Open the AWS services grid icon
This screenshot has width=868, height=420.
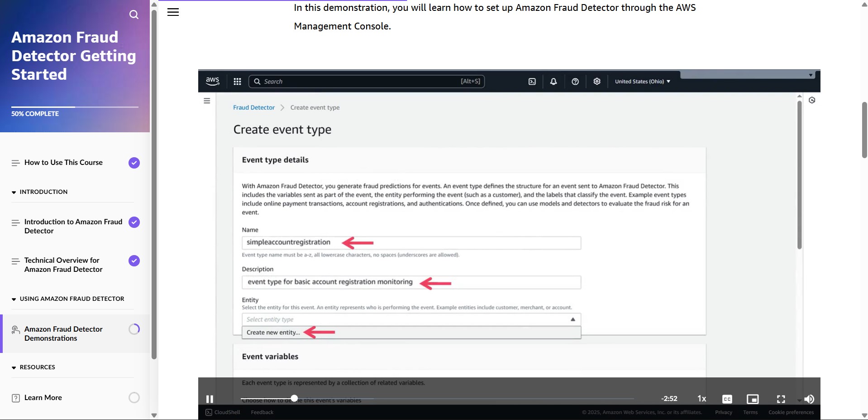237,82
